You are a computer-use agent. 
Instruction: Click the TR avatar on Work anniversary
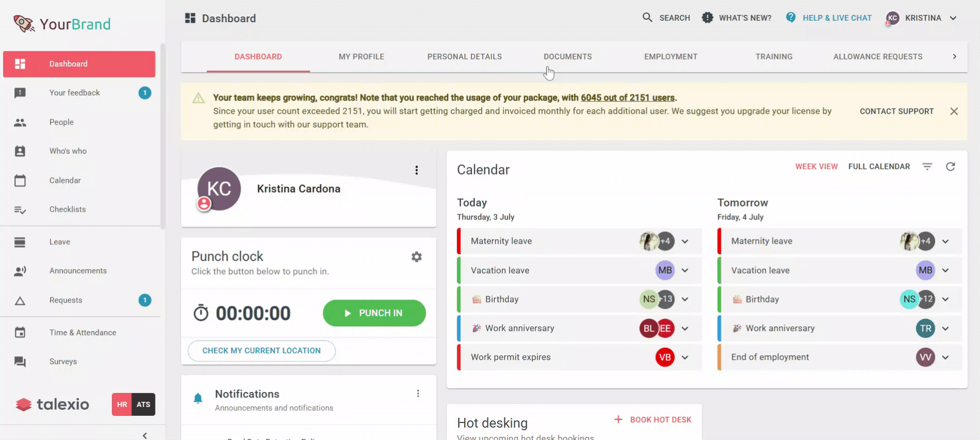926,328
